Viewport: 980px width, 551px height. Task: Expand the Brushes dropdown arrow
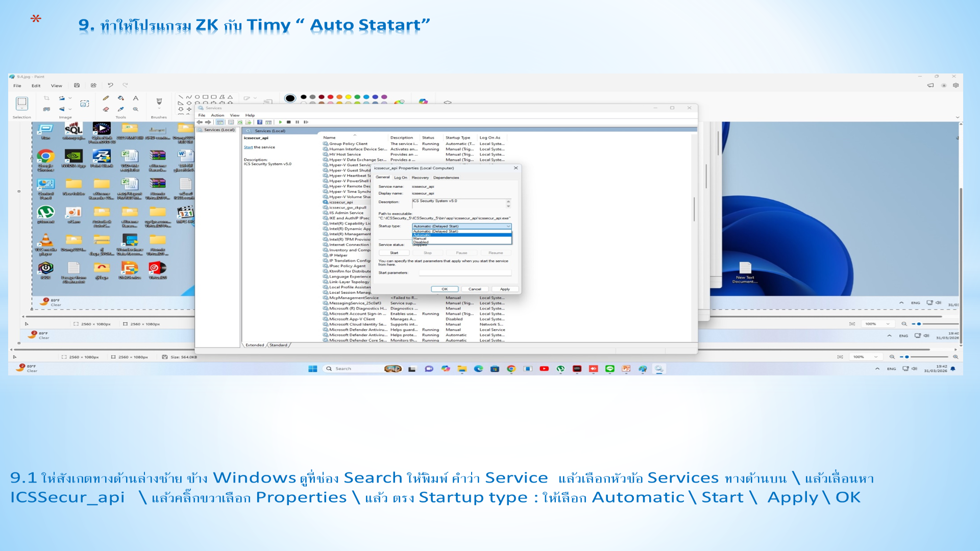tap(159, 109)
